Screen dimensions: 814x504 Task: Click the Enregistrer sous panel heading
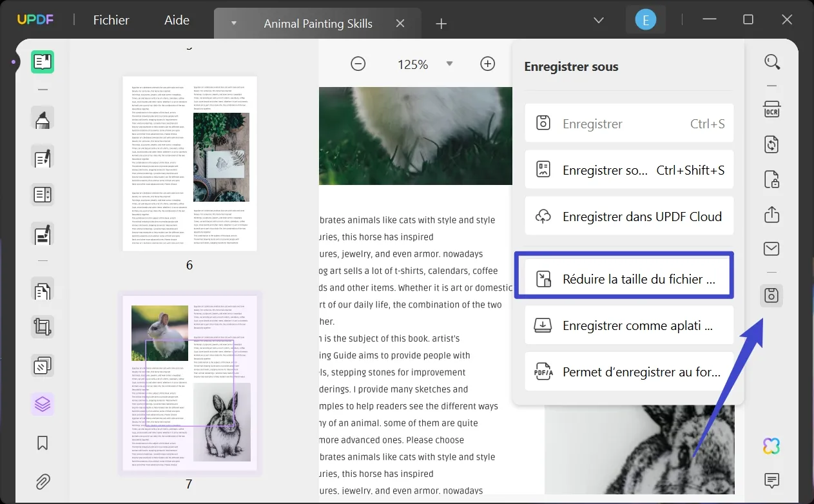571,66
